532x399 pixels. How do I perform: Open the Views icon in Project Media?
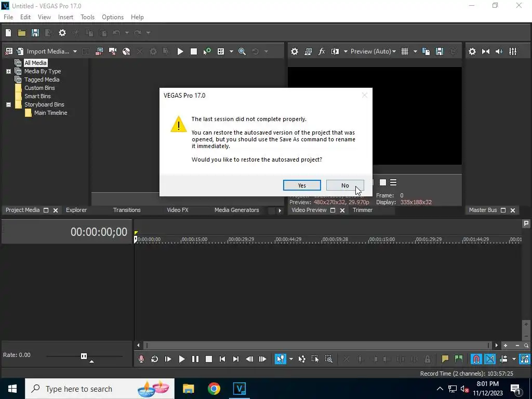coord(221,51)
